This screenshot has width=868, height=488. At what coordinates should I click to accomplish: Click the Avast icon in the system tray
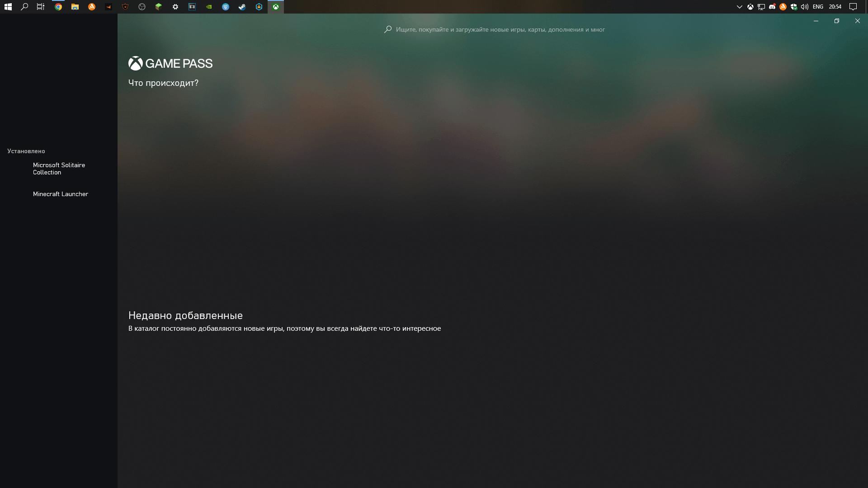coord(783,7)
